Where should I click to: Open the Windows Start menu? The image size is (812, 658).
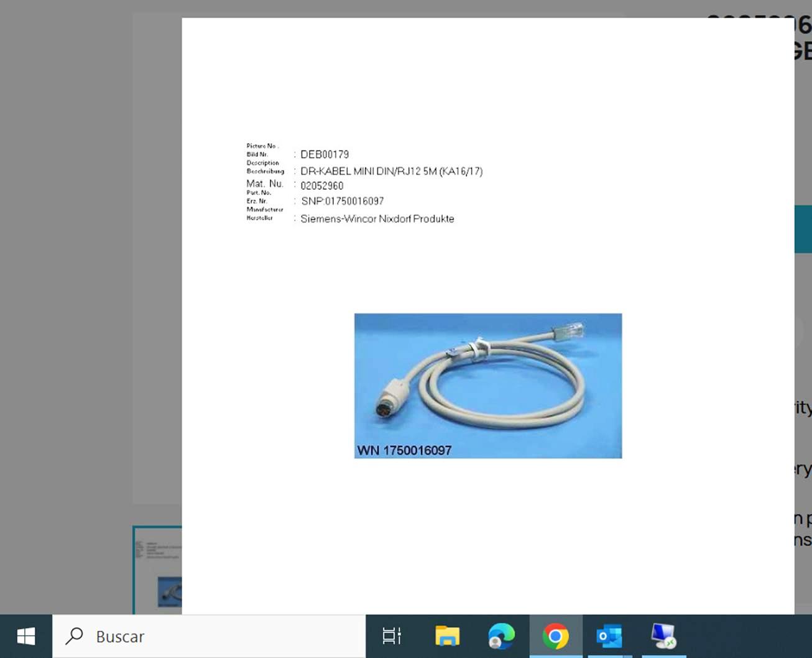pyautogui.click(x=24, y=636)
